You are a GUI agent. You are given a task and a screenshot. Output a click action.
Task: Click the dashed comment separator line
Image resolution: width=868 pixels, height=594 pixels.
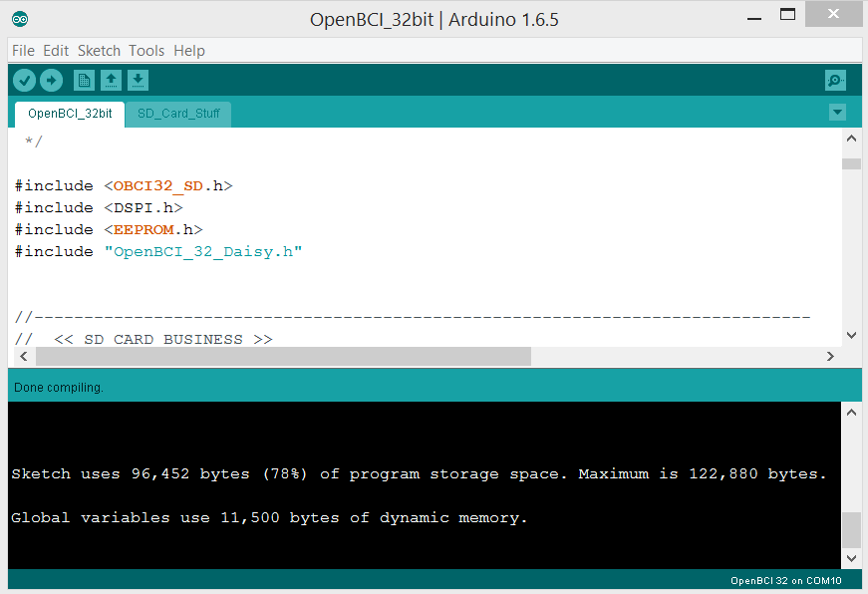[x=413, y=317]
